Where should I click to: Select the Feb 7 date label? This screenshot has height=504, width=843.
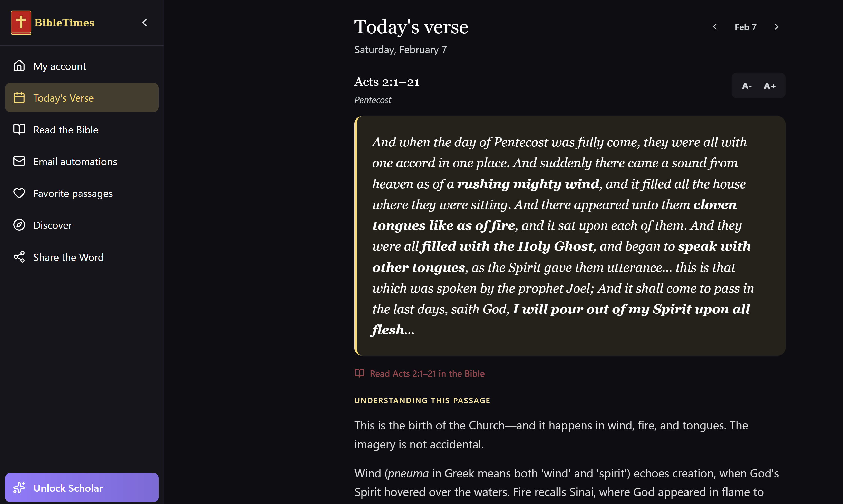tap(745, 27)
